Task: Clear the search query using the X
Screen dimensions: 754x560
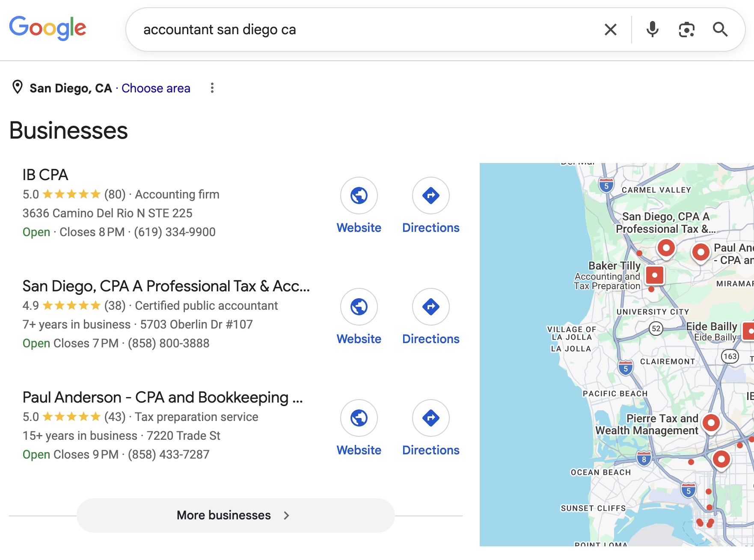Action: [610, 30]
